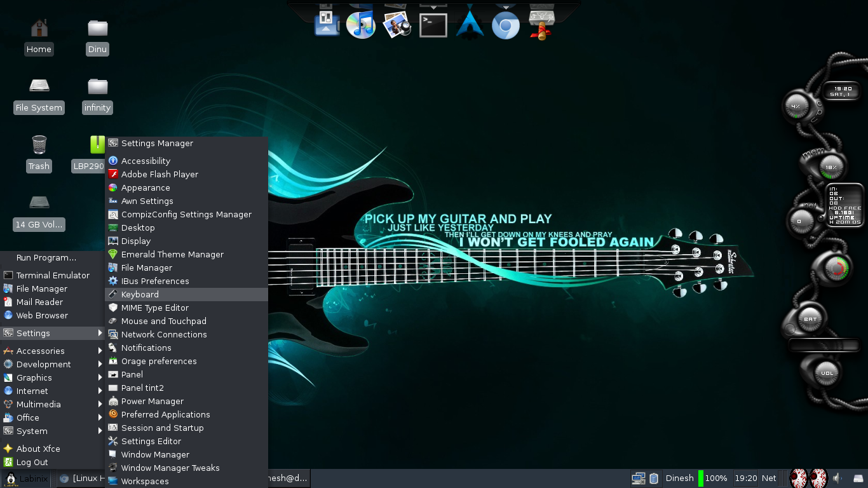Select About Xfce menu entry
The height and width of the screenshot is (488, 868).
52,449
